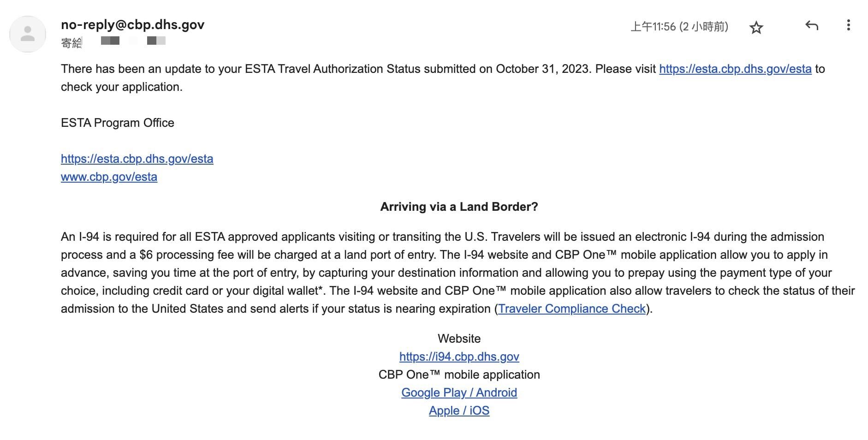Open the Google Play / Android link
The height and width of the screenshot is (440, 868).
click(x=459, y=393)
